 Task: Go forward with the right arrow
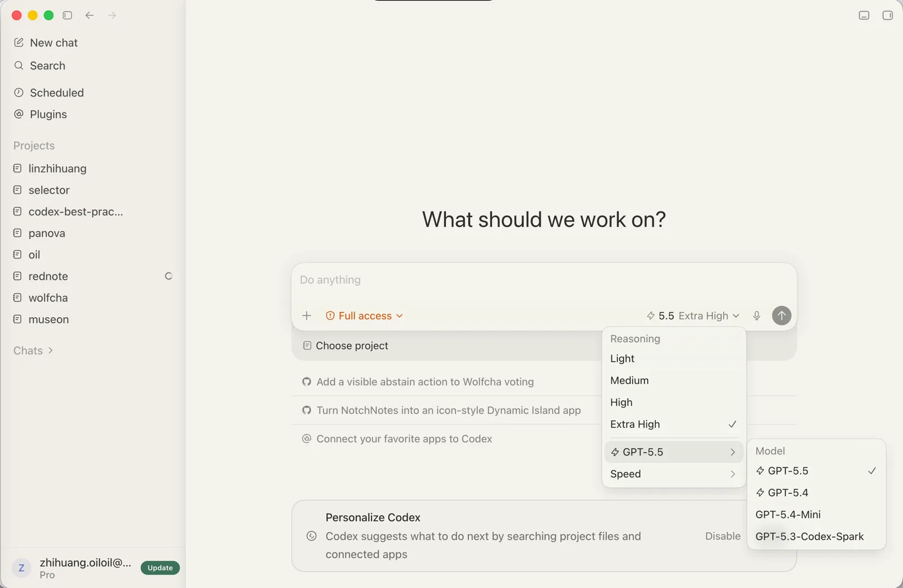112,15
